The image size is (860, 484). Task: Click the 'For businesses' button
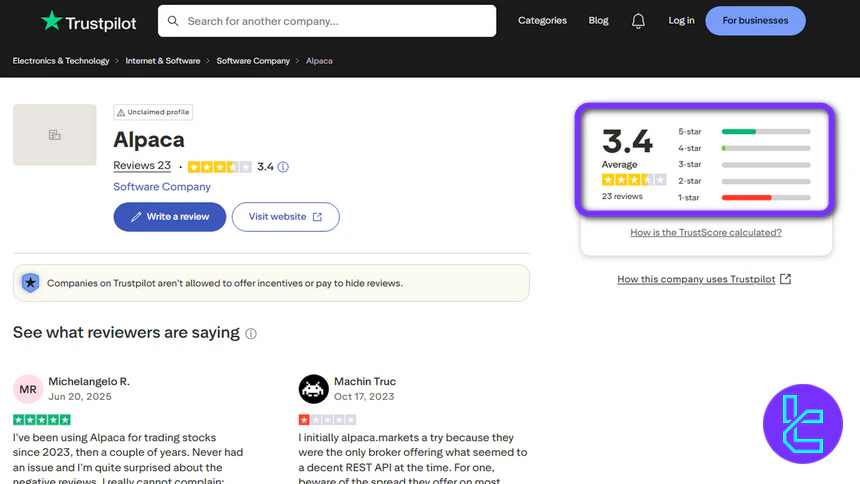pos(755,21)
